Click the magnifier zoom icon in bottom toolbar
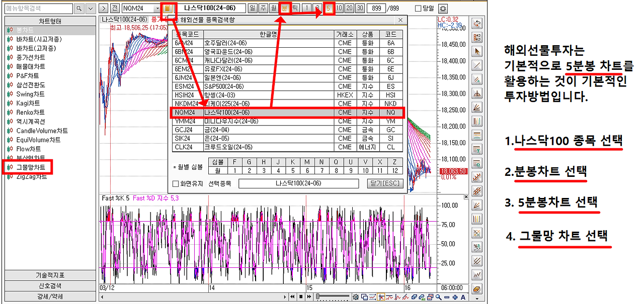This screenshot has width=644, height=304. [x=439, y=297]
